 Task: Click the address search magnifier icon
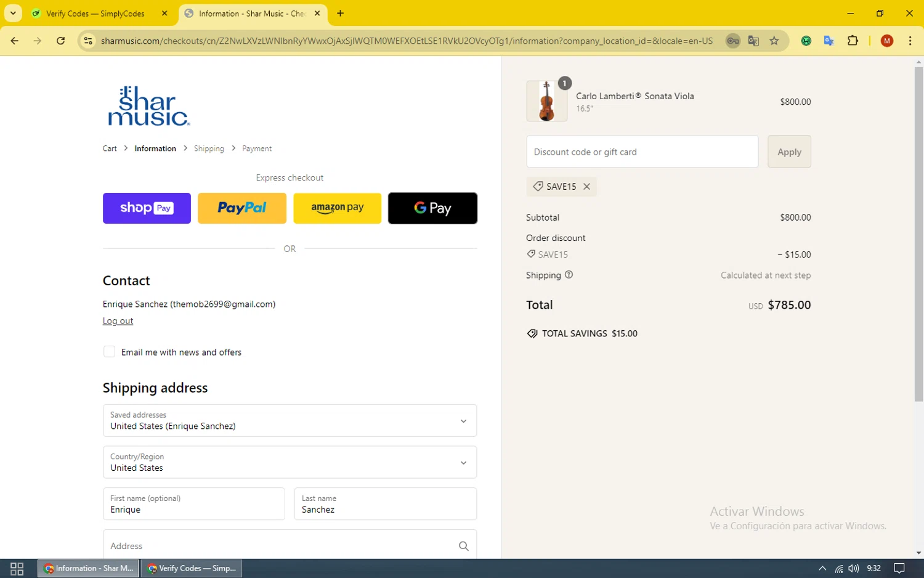(464, 546)
